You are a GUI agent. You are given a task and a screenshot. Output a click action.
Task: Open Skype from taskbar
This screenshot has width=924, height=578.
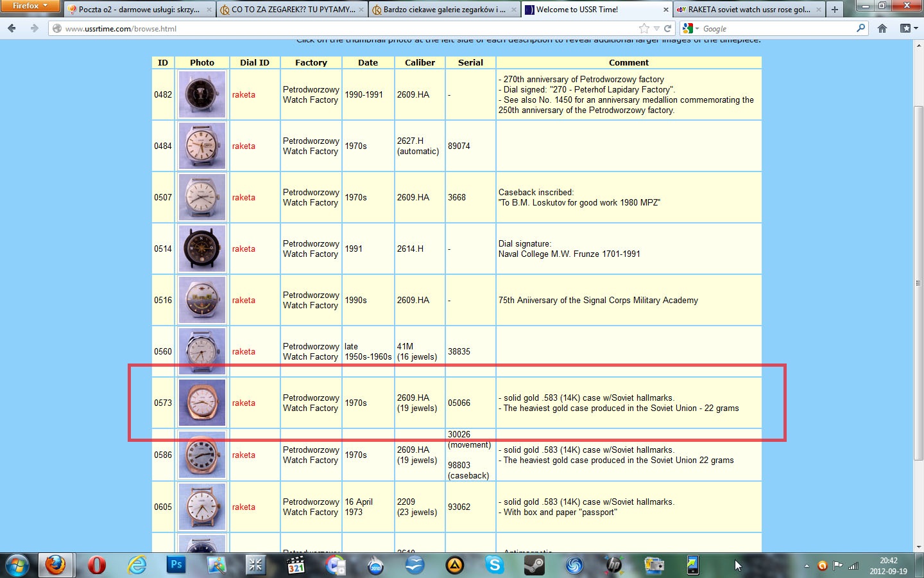point(495,565)
